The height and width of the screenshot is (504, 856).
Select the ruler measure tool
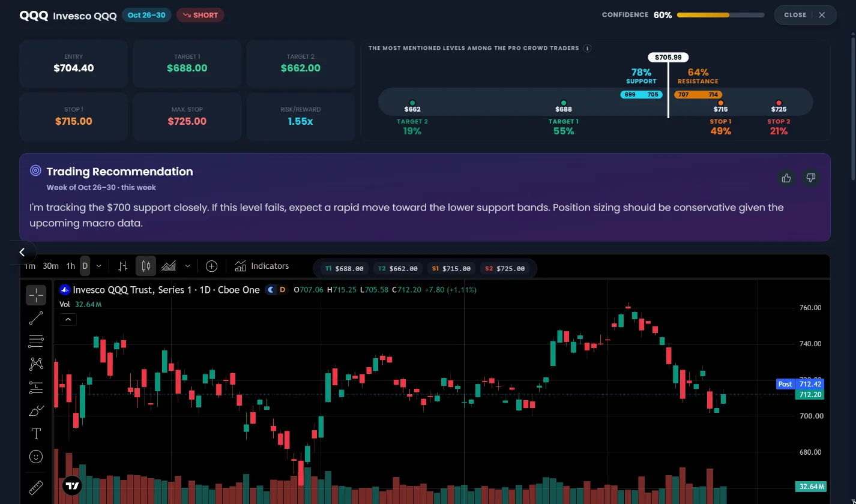pos(36,487)
